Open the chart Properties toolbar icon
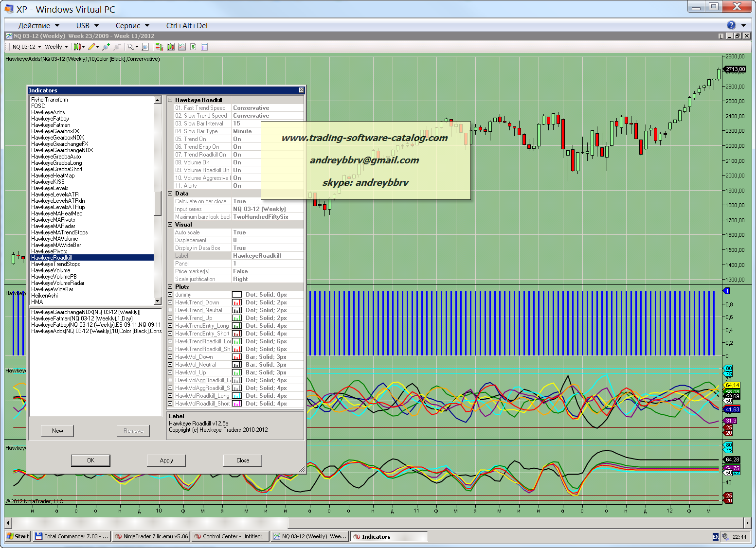The height and width of the screenshot is (548, 756). [x=204, y=47]
